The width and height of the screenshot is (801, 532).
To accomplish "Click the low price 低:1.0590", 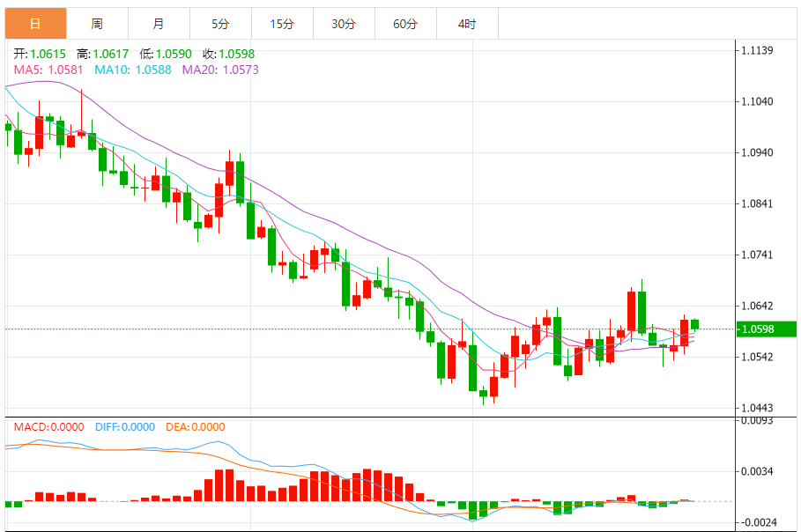I will click(x=166, y=54).
